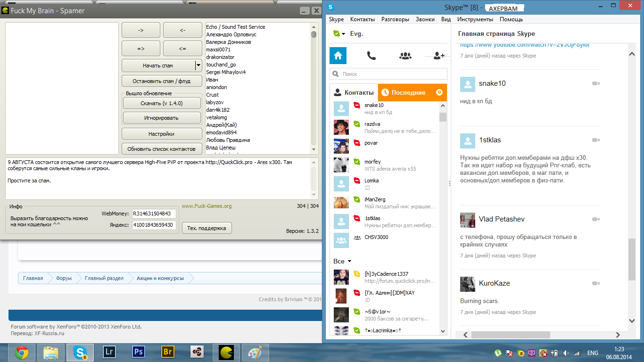Screen dimensions: 644x362
Task: Create a group icon in Skype
Action: [405, 56]
